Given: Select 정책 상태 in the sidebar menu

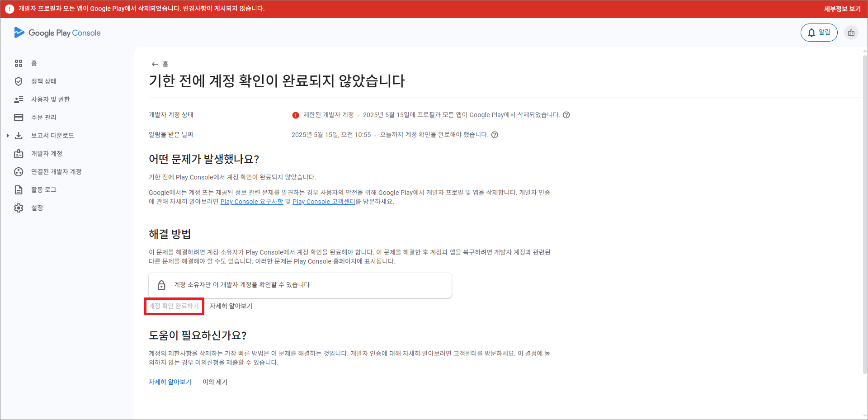Looking at the screenshot, I should point(44,81).
